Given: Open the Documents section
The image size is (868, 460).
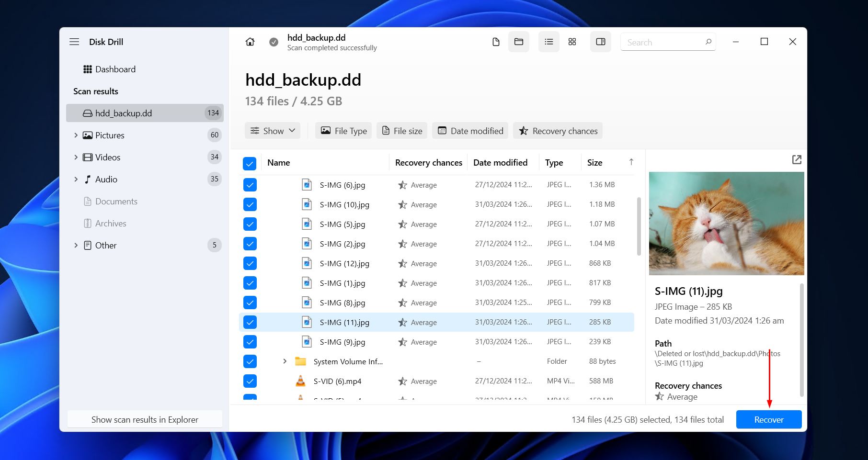Looking at the screenshot, I should [116, 201].
